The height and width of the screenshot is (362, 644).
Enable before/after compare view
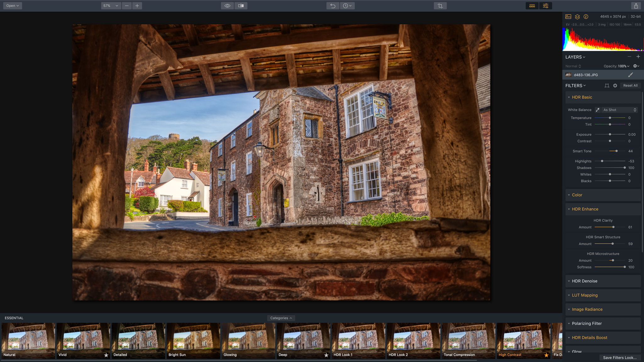click(x=241, y=5)
